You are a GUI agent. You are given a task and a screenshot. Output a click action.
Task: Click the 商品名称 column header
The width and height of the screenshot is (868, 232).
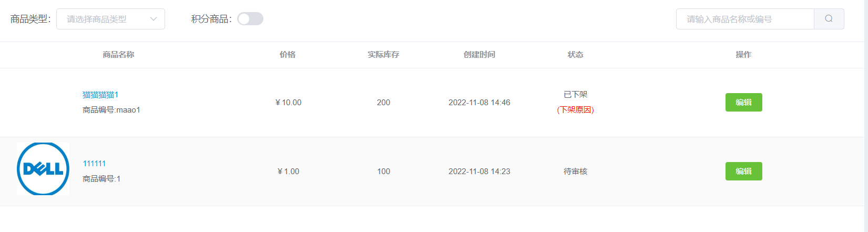(118, 55)
